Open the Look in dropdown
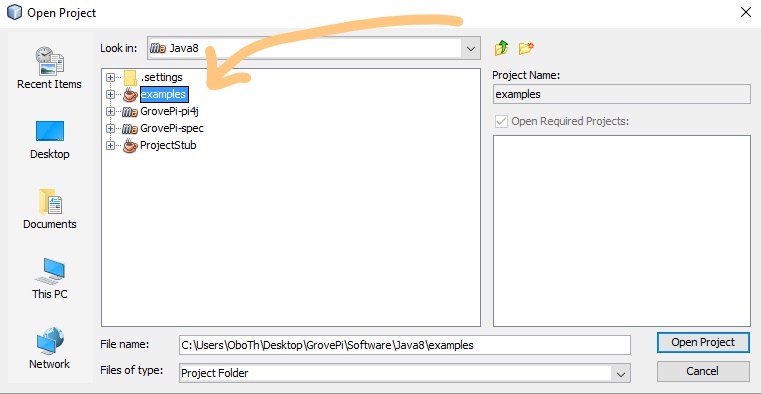 click(470, 48)
